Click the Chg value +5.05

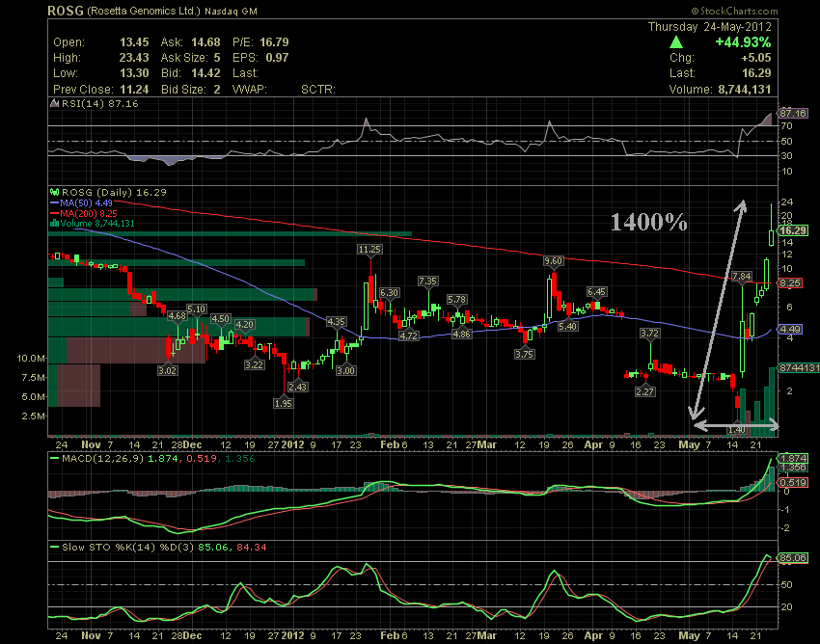point(755,58)
